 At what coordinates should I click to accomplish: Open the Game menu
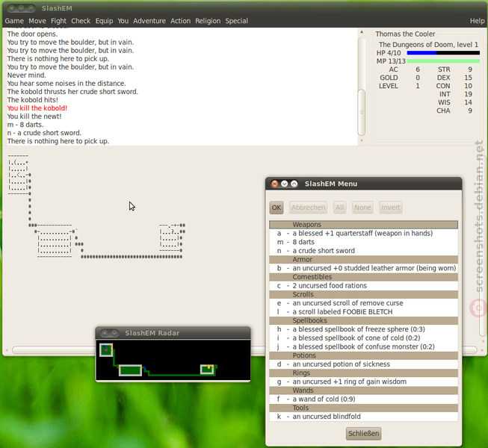click(x=14, y=21)
